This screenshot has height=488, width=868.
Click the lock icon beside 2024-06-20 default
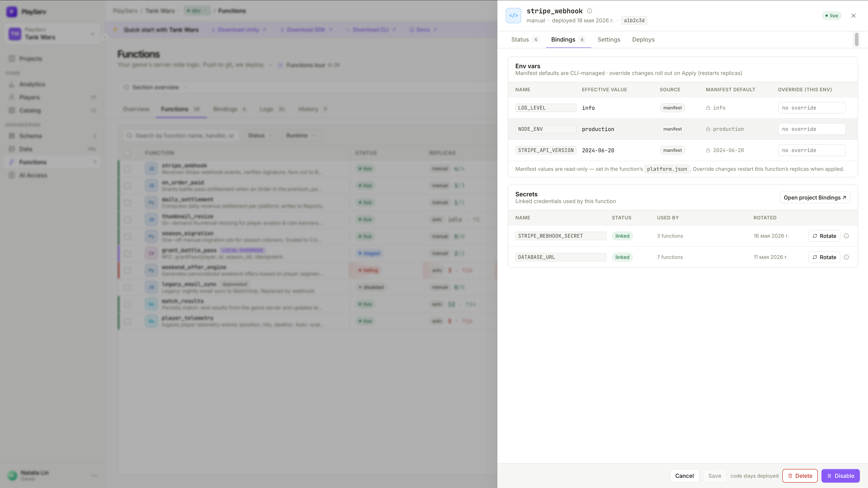pyautogui.click(x=708, y=150)
